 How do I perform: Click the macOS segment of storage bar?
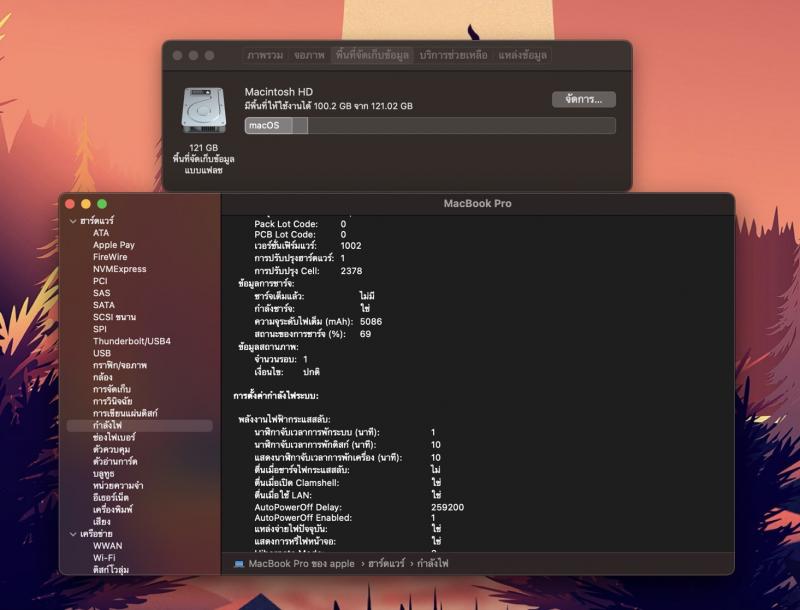(x=269, y=125)
